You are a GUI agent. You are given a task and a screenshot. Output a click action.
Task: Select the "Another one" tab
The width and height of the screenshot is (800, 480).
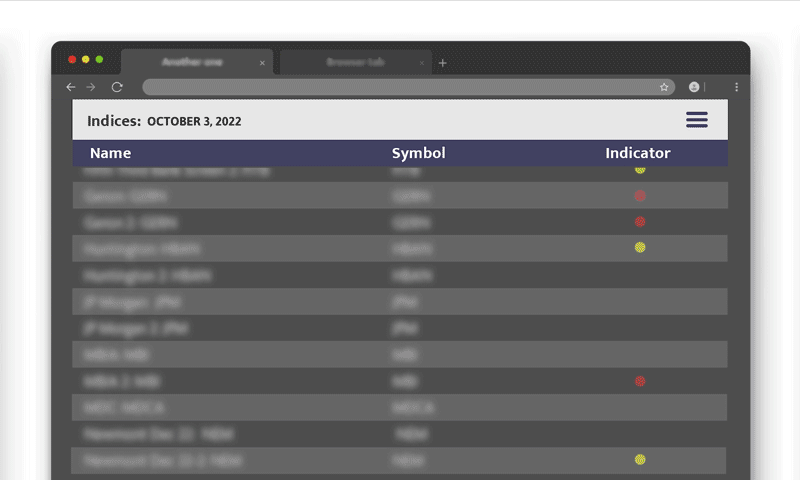click(x=192, y=62)
